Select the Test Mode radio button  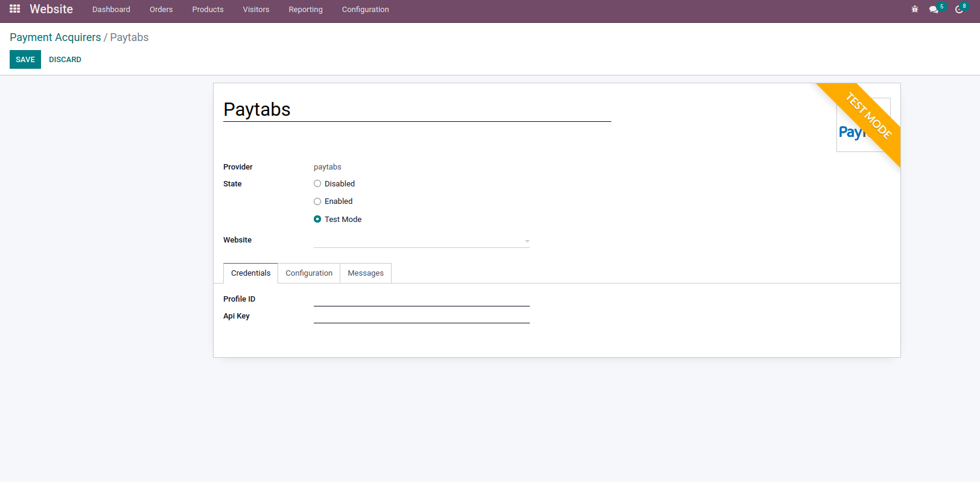pos(317,219)
